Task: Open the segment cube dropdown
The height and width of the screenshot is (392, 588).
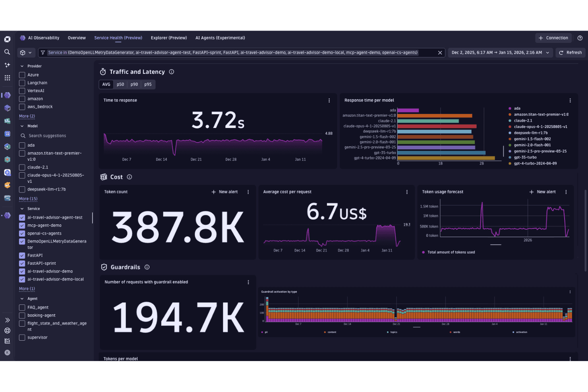Action: tap(26, 52)
